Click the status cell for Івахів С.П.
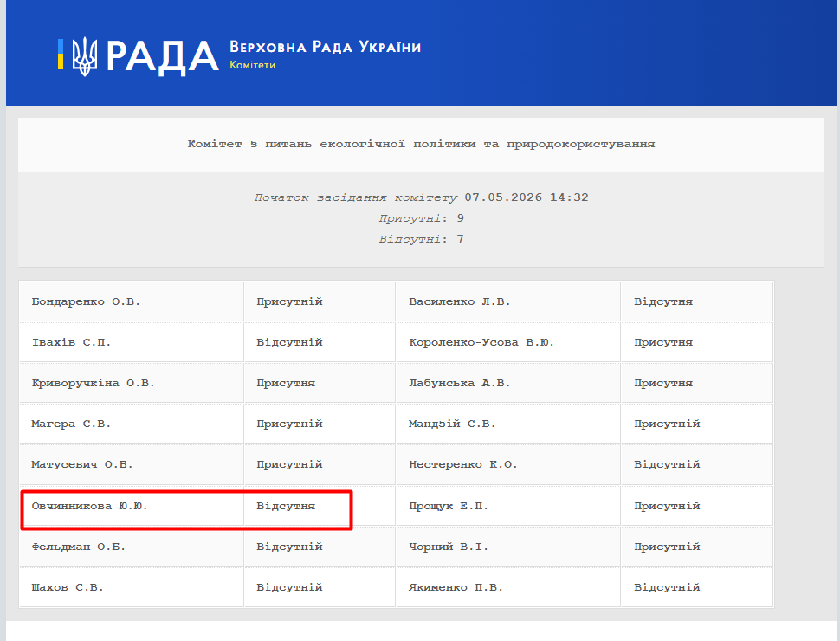The image size is (840, 641). [320, 342]
